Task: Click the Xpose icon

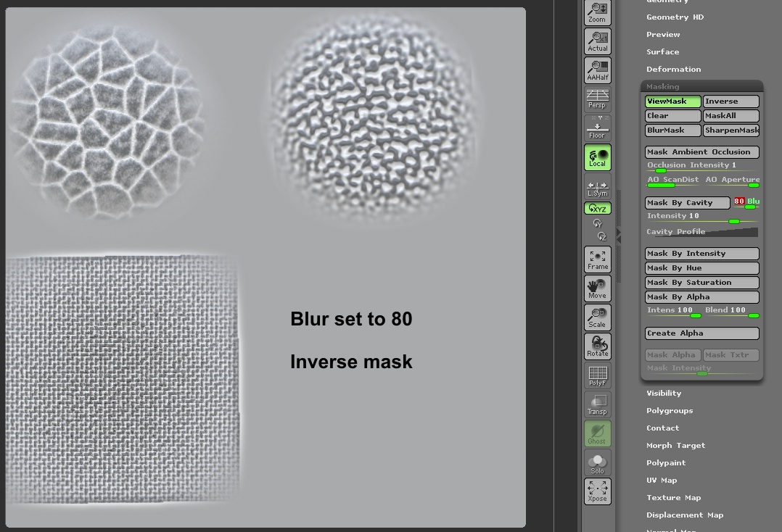Action: pos(597,491)
